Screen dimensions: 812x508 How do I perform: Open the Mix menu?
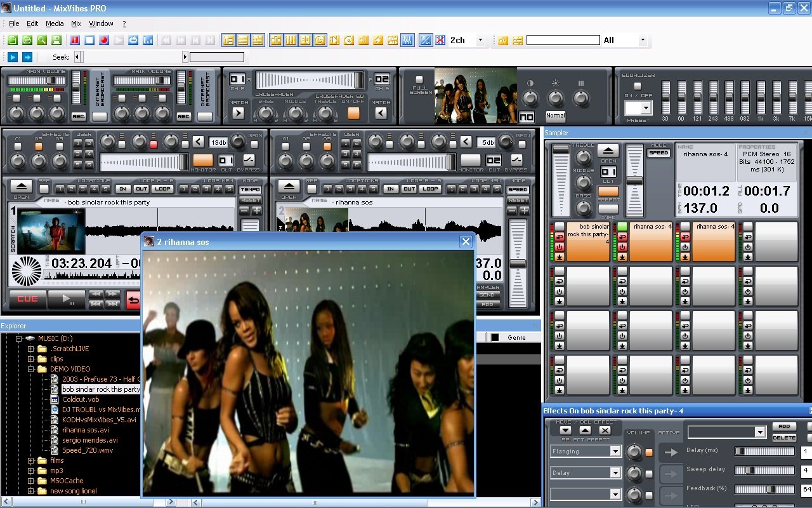tap(75, 23)
